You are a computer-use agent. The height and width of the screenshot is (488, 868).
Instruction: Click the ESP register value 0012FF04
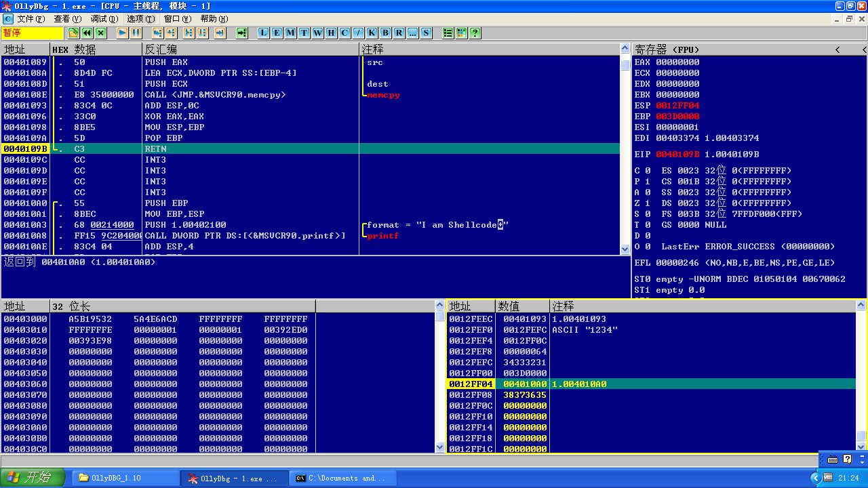tap(677, 106)
